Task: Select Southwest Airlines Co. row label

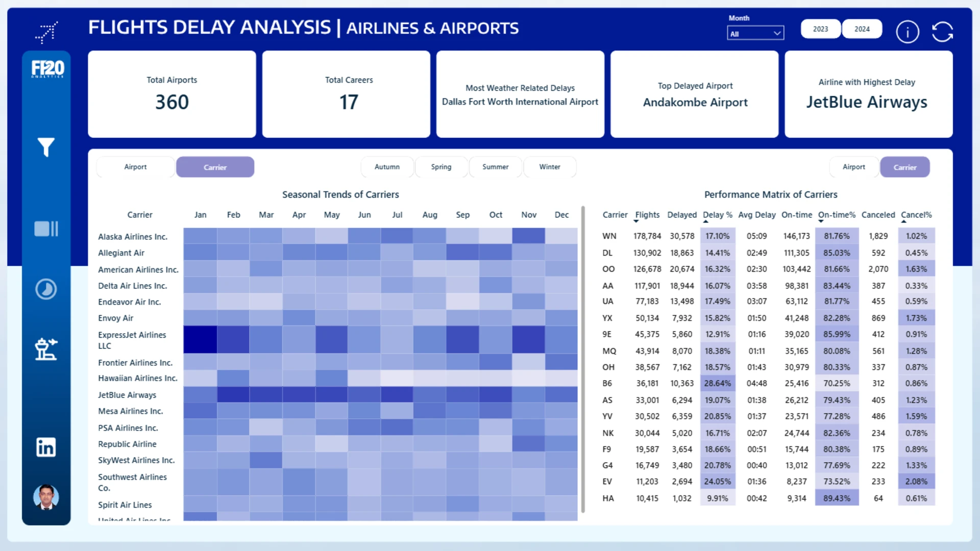Action: point(132,482)
